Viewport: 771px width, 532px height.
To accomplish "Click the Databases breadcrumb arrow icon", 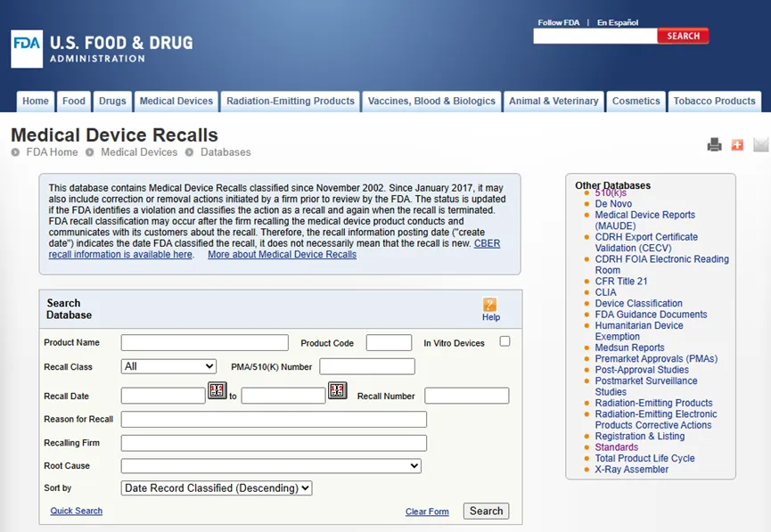I will coord(189,152).
